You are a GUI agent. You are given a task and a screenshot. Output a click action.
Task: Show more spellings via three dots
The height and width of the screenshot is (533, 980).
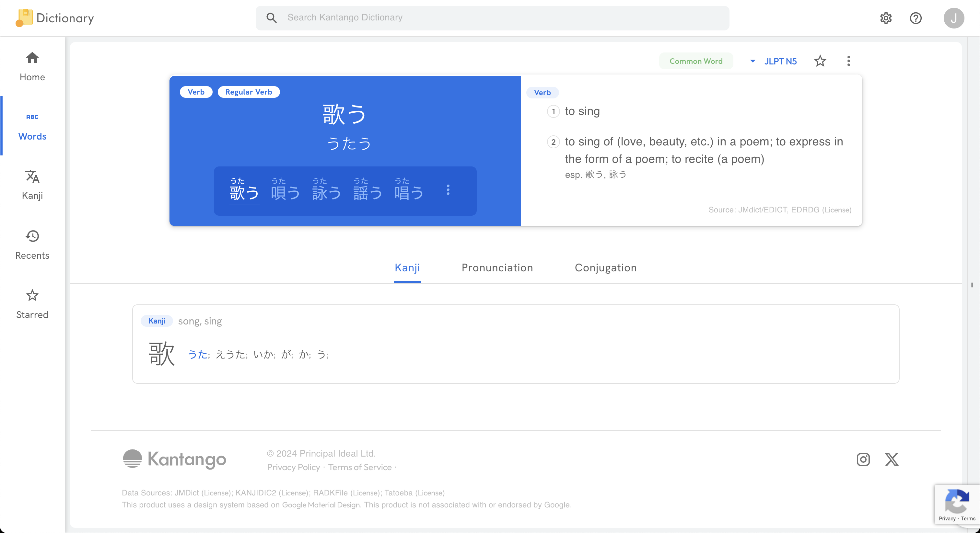click(x=448, y=190)
